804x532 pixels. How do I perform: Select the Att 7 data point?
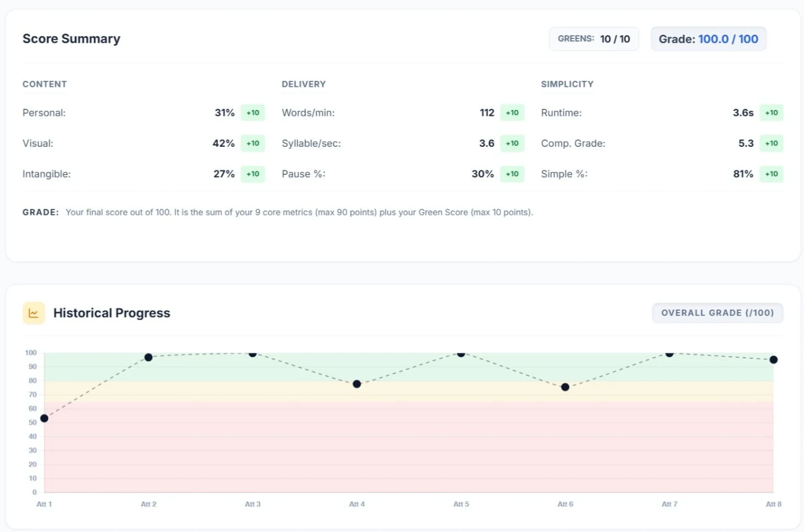tap(669, 353)
